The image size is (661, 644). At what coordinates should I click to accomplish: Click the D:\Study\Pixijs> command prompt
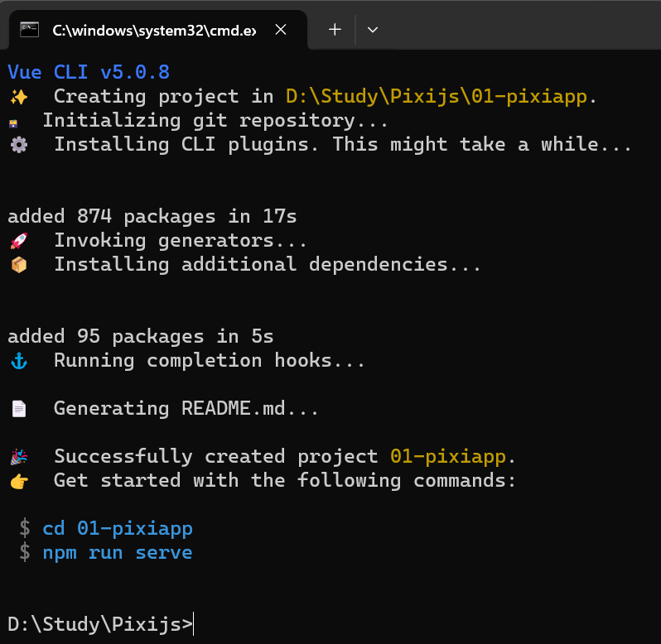pos(100,624)
